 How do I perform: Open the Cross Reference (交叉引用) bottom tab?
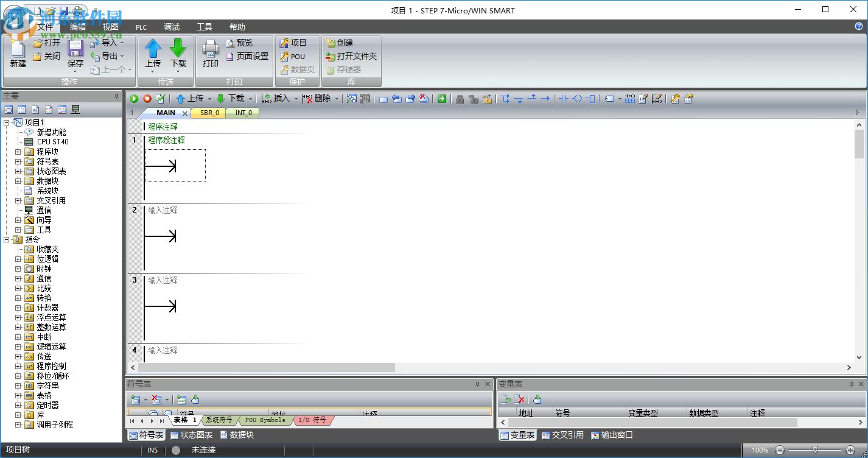tap(562, 435)
